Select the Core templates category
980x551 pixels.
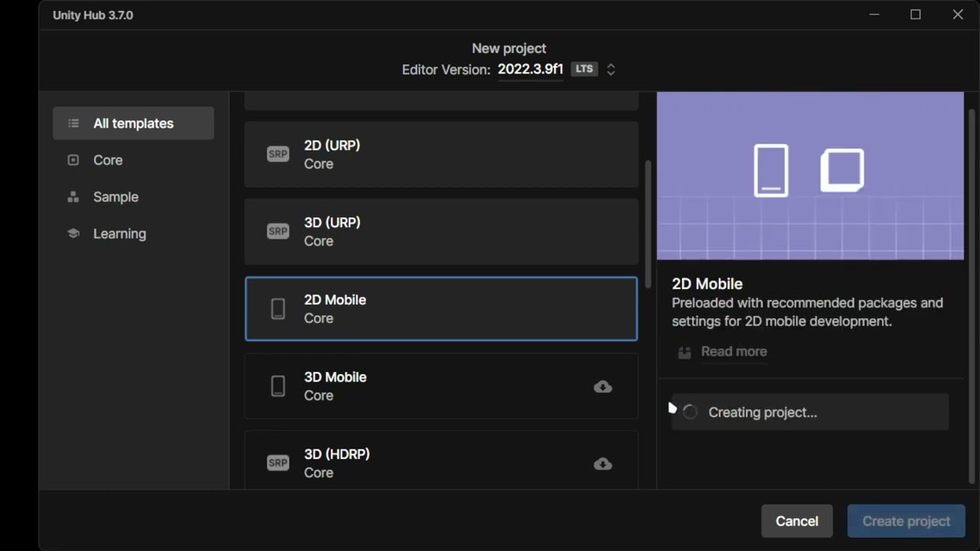(133, 160)
